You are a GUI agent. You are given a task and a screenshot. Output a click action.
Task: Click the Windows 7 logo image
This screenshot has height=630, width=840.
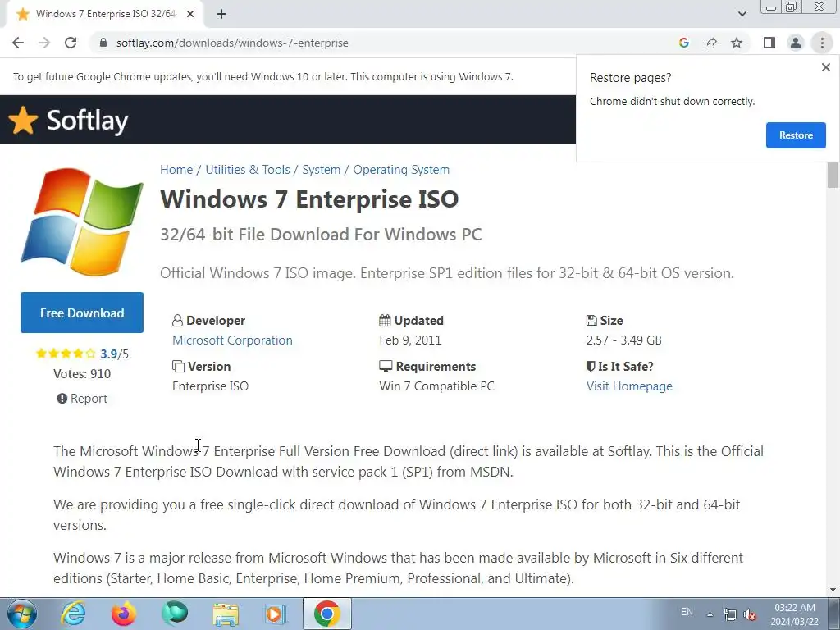(82, 221)
